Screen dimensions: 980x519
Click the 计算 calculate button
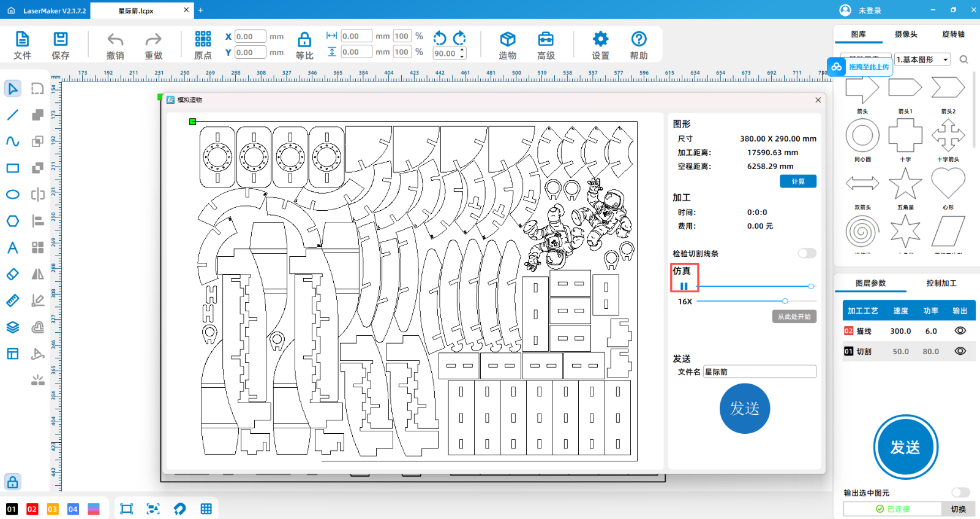tap(797, 181)
